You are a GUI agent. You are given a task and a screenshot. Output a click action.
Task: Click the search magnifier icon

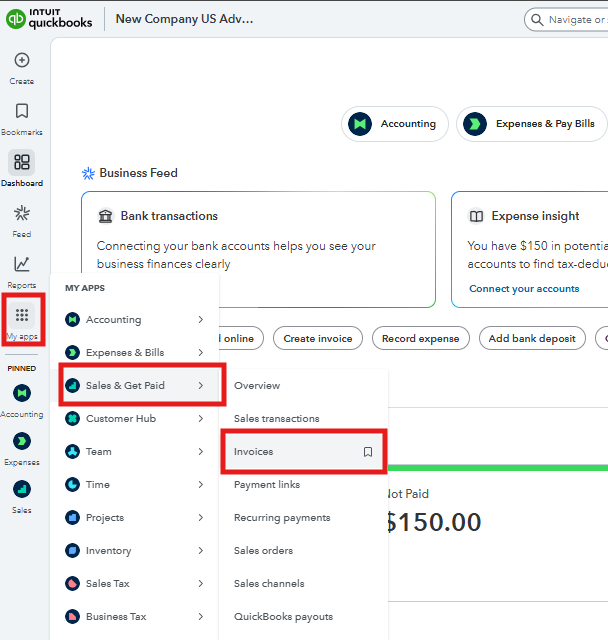[x=537, y=20]
